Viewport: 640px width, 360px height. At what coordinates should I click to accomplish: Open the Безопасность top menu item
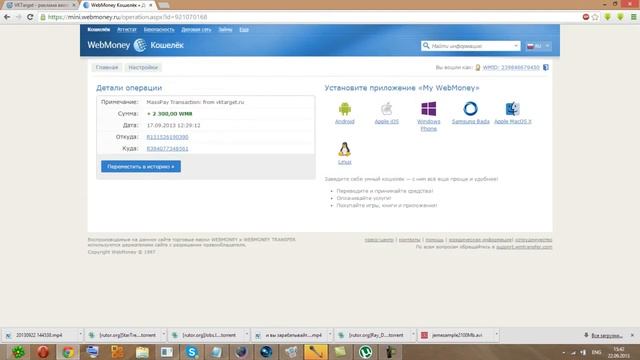[x=159, y=29]
